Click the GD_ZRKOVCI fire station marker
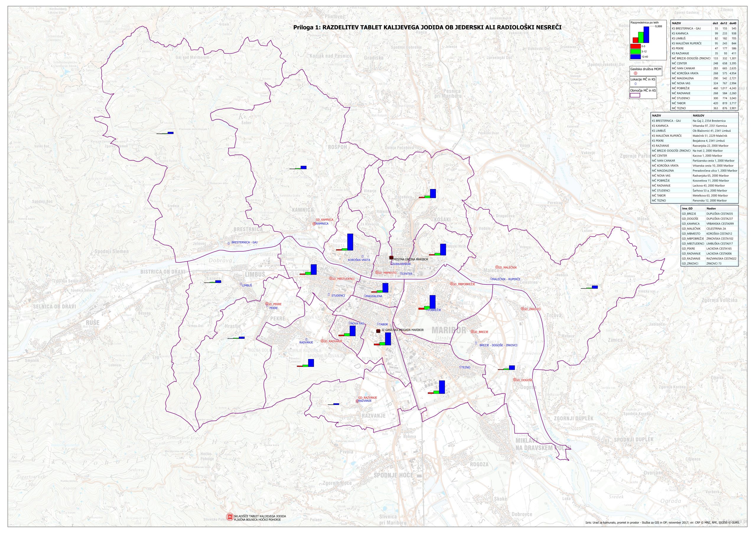Image resolution: width=756 pixels, height=534 pixels. 522,309
